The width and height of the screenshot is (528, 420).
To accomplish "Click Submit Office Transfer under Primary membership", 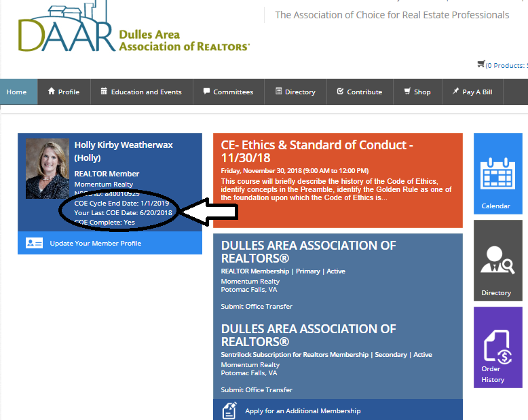I will pos(257,306).
